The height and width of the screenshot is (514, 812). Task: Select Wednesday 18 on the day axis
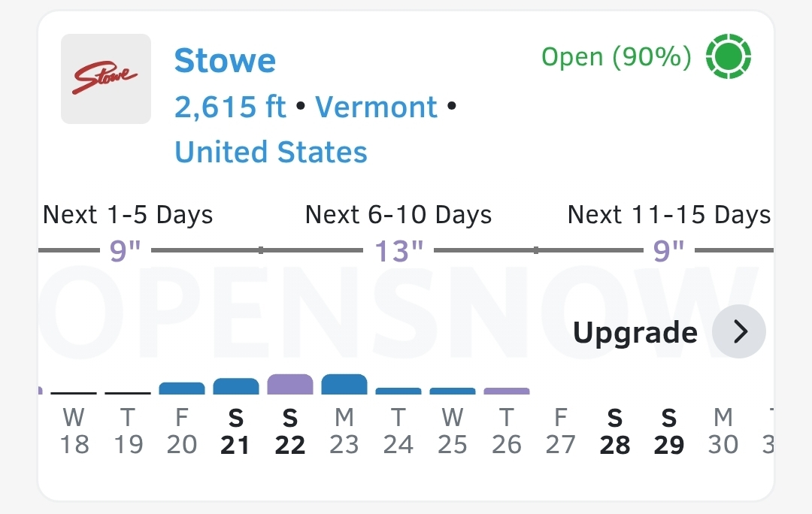point(74,431)
